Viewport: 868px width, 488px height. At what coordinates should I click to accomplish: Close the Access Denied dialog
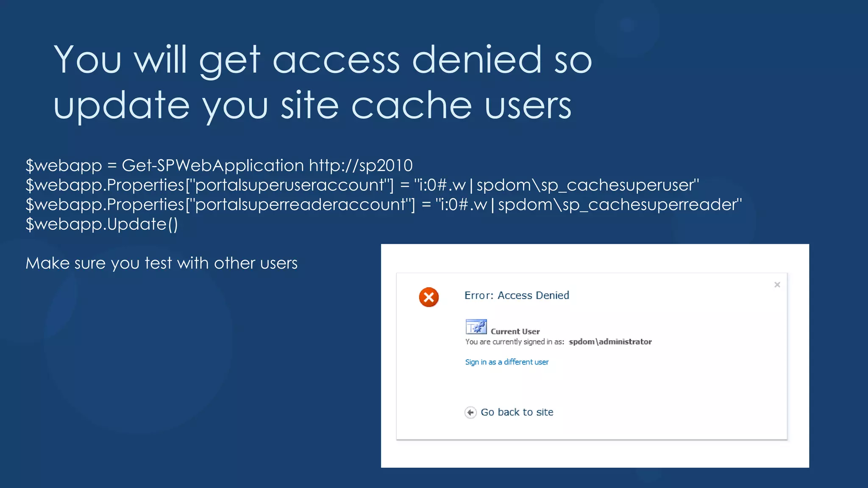(777, 285)
